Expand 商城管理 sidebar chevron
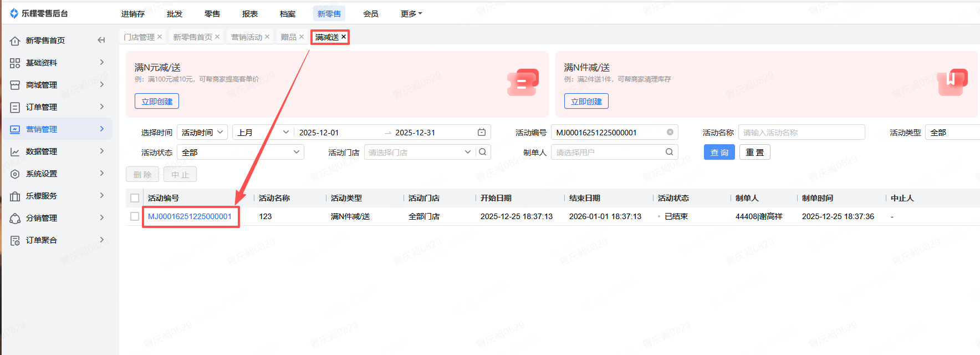Viewport: 980px width, 355px height. [101, 84]
